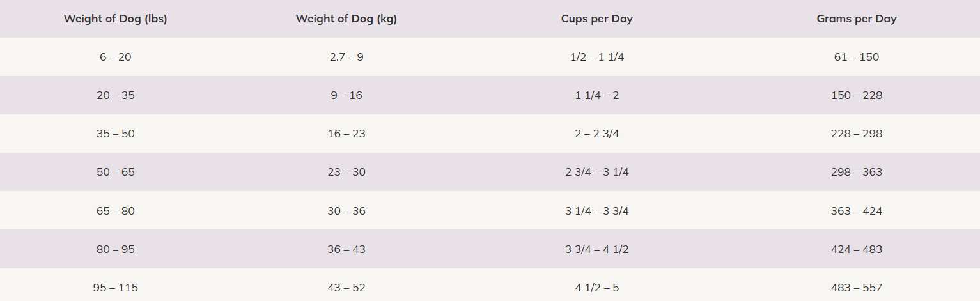Click the 4 1/2 – 5 cups cell
980x301 pixels.
pyautogui.click(x=596, y=288)
